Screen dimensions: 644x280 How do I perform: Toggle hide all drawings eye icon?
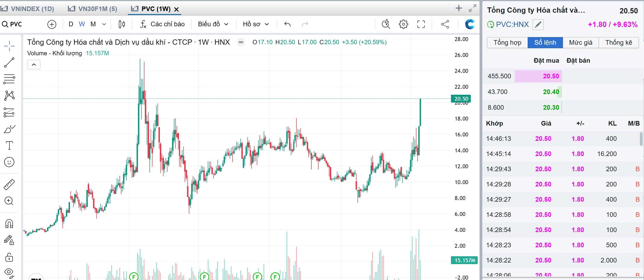(9, 272)
